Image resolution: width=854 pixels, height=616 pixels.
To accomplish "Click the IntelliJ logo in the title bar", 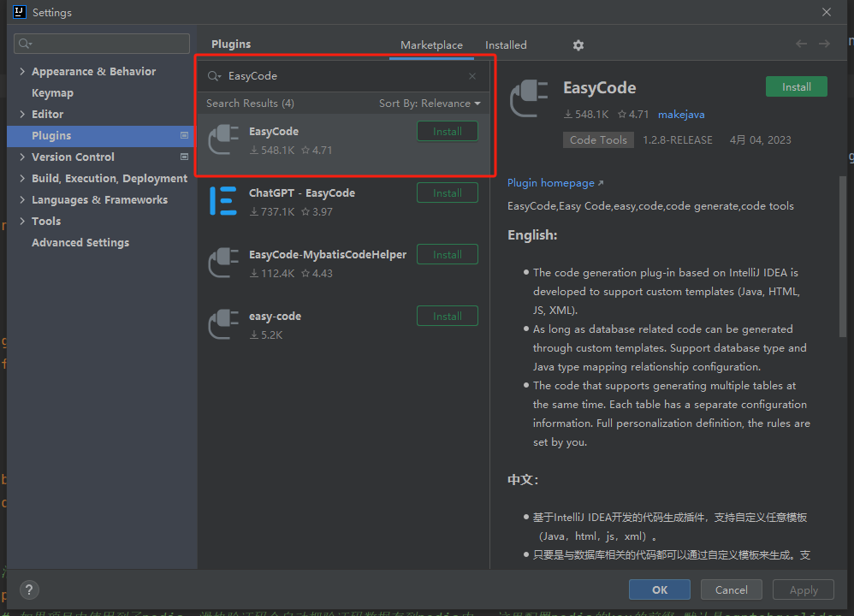I will point(20,12).
